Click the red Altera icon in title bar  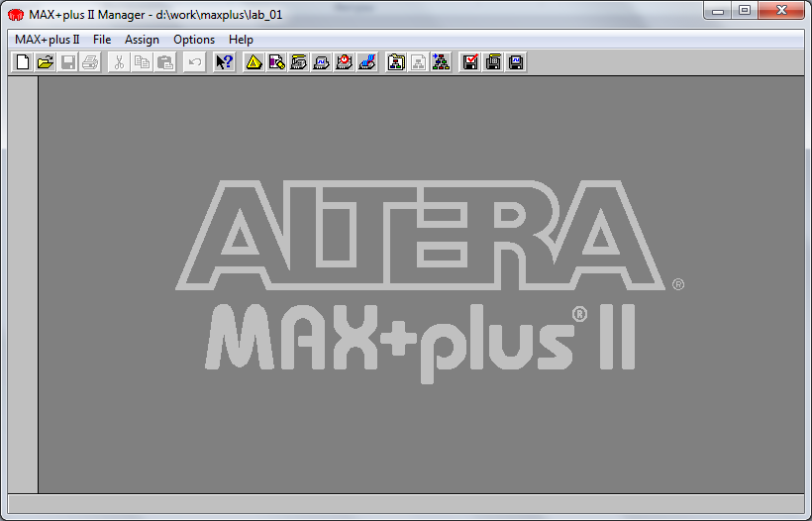(16, 15)
